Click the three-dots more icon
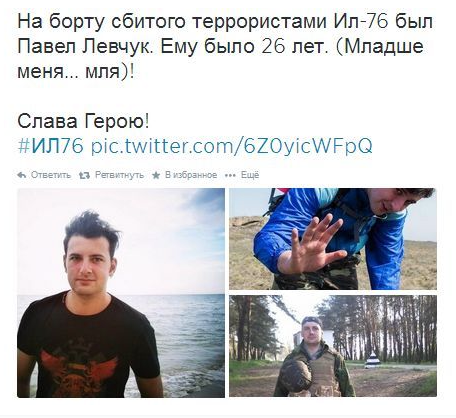456x418 pixels. (x=230, y=175)
